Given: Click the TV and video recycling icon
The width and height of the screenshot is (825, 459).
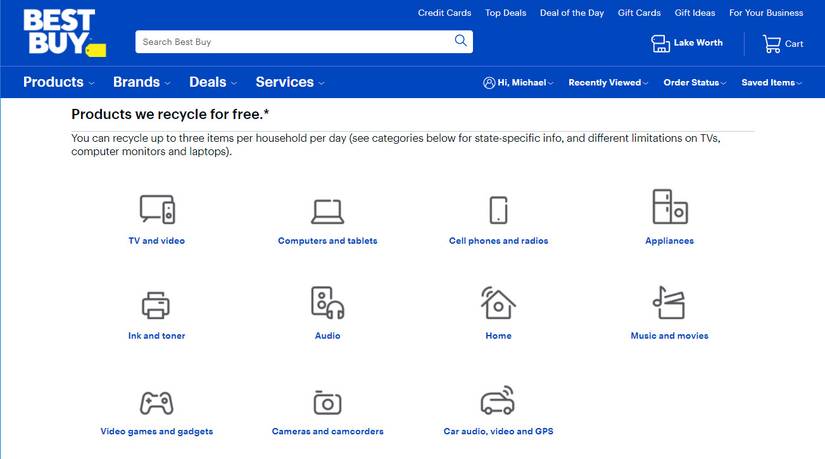Looking at the screenshot, I should 157,209.
